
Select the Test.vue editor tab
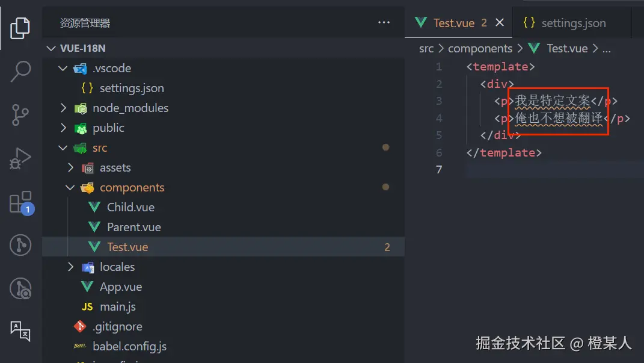453,23
